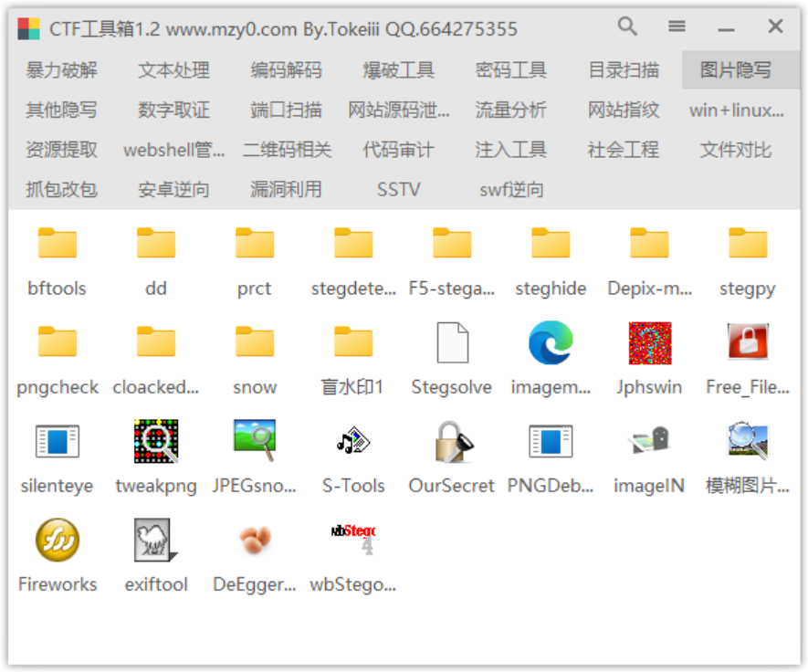Viewport: 808px width, 672px height.
Task: Switch to the swf逆向 tab
Action: (511, 190)
